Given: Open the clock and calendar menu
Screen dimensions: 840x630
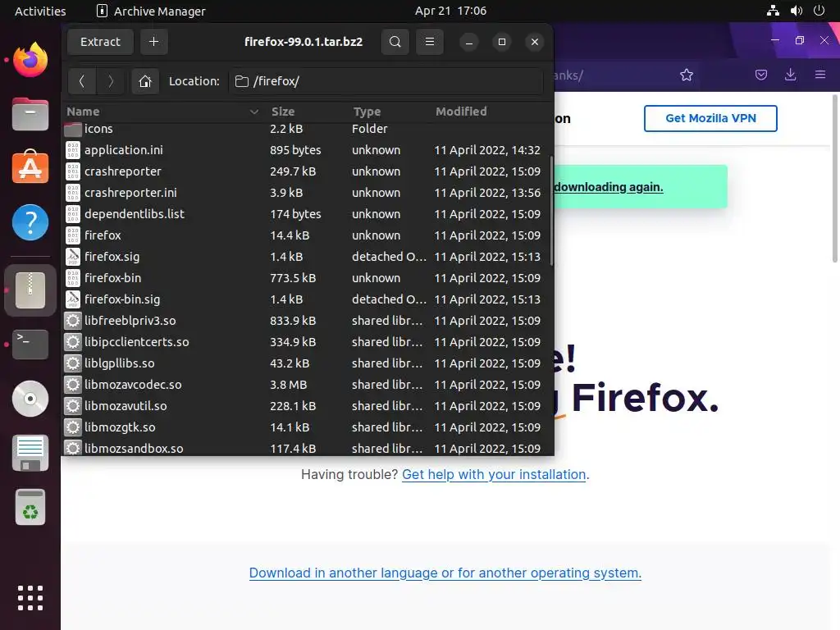Looking at the screenshot, I should point(450,11).
